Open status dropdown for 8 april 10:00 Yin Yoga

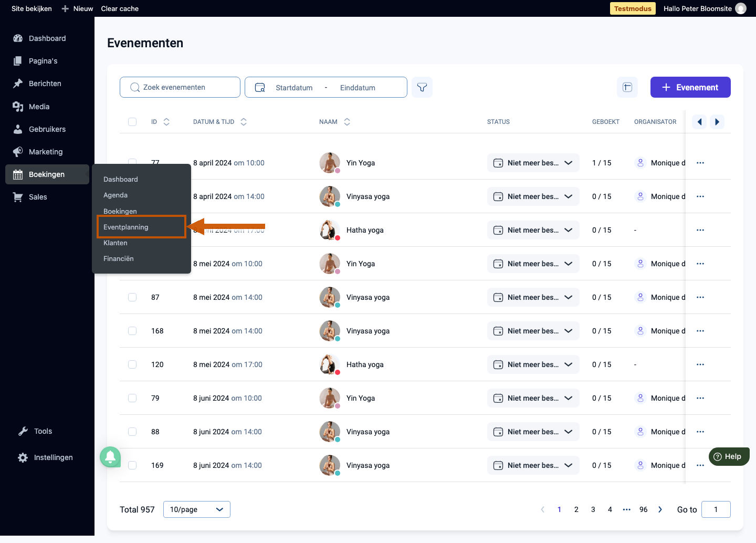pos(533,163)
